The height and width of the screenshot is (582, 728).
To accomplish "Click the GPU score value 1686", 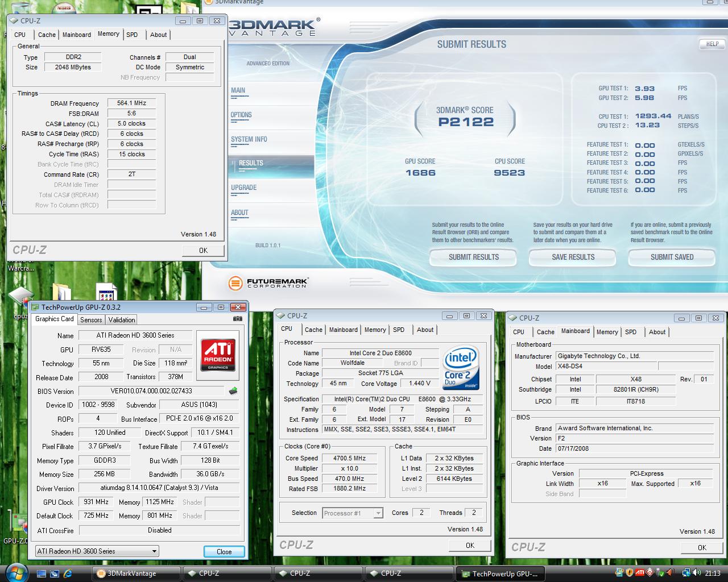I will [420, 173].
